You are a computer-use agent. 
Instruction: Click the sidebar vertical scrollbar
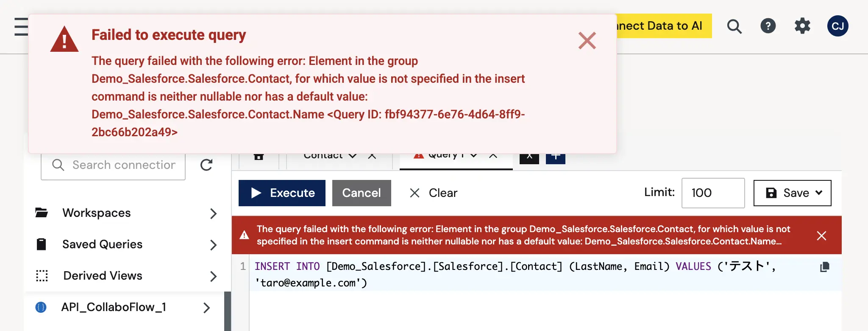pyautogui.click(x=228, y=311)
